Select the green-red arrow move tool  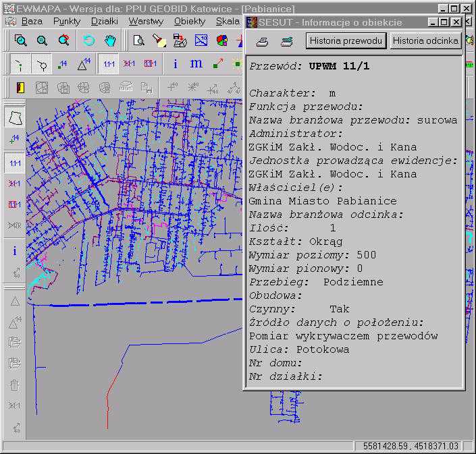click(217, 64)
